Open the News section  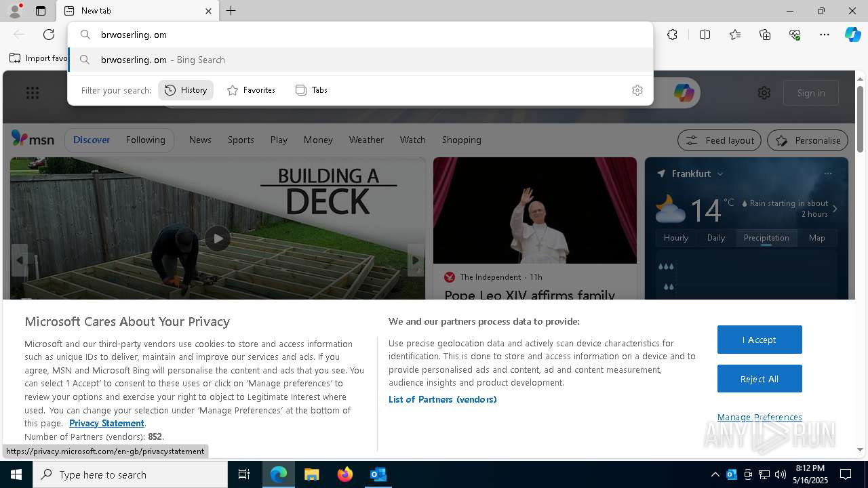200,140
